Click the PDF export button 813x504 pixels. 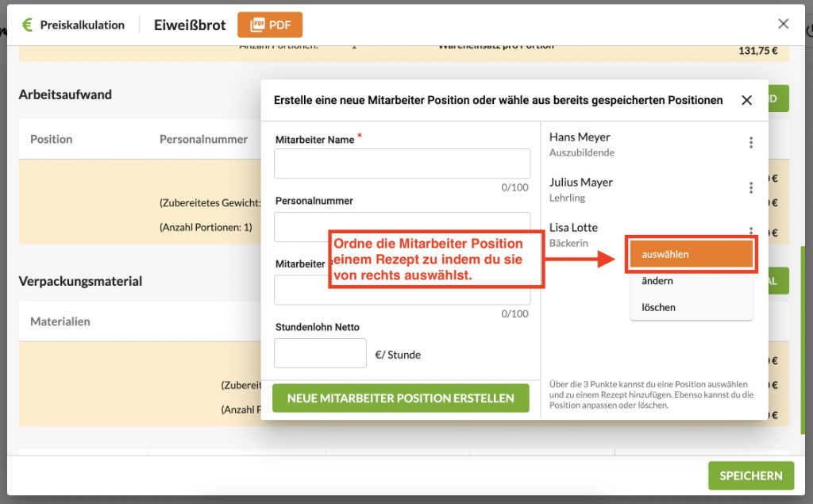pos(270,25)
